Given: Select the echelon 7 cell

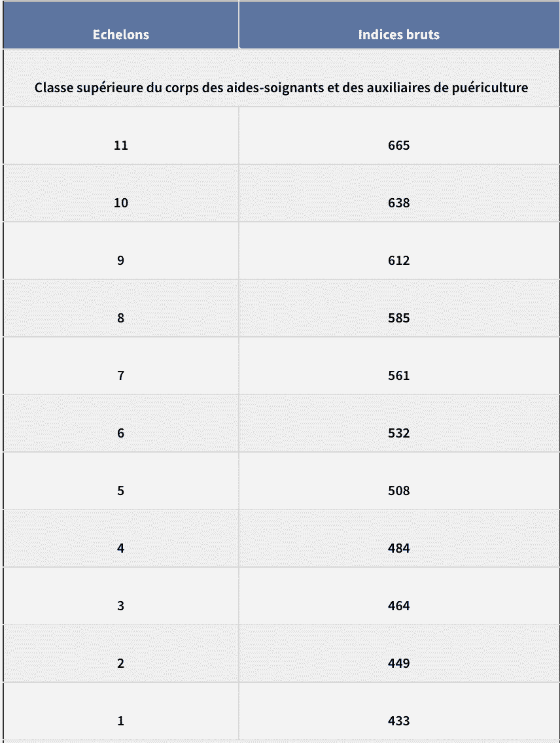Looking at the screenshot, I should point(121,375).
